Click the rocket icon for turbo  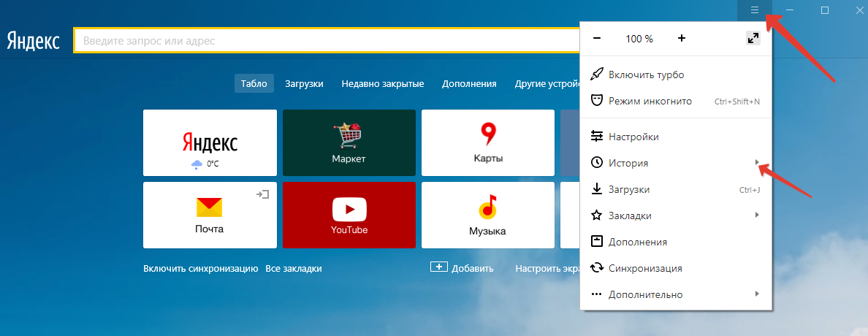pyautogui.click(x=597, y=75)
